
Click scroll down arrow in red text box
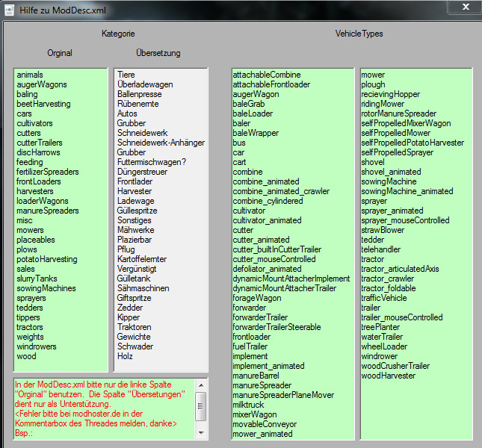pyautogui.click(x=200, y=432)
